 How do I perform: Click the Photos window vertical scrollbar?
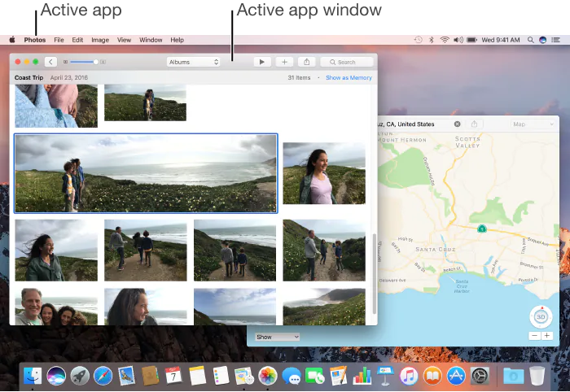tap(375, 274)
